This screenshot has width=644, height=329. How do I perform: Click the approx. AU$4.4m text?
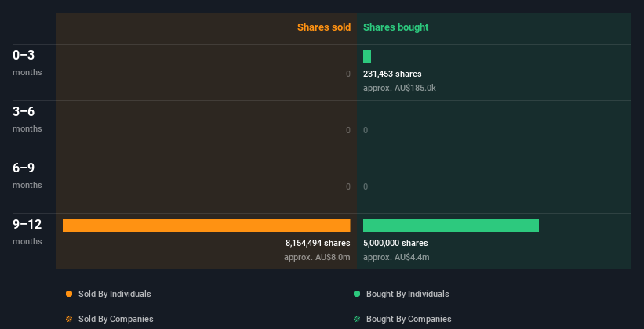[396, 258]
